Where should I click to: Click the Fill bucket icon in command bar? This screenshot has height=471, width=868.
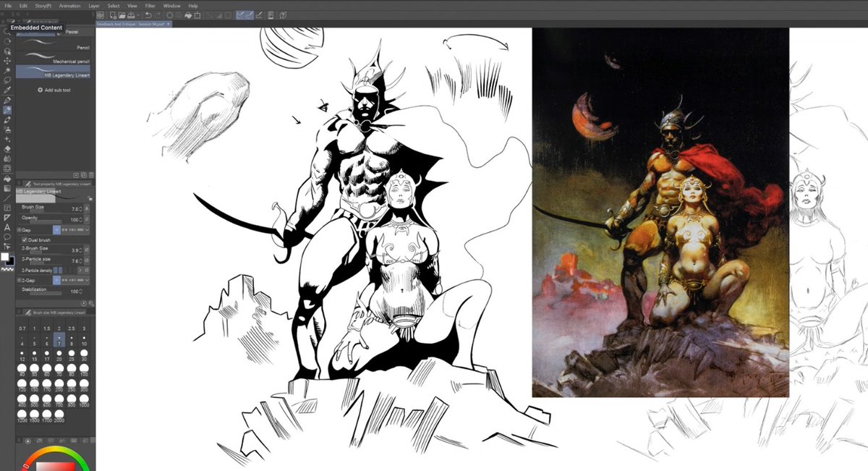(188, 15)
